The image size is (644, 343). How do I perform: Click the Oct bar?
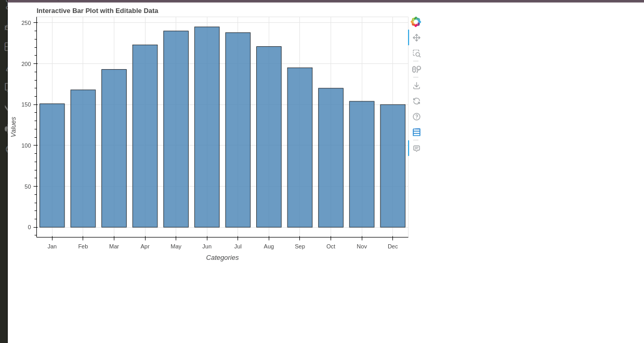331,157
